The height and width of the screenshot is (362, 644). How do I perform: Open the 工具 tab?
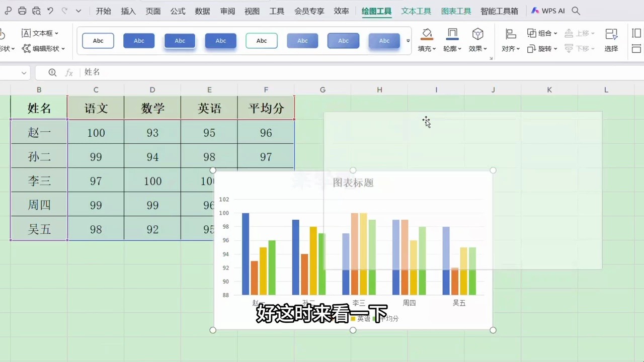click(277, 11)
